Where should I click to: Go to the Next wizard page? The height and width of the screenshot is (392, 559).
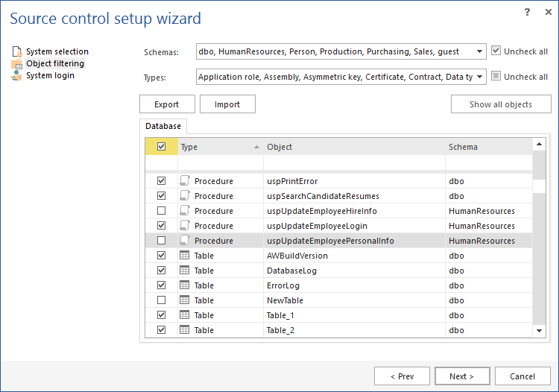463,376
